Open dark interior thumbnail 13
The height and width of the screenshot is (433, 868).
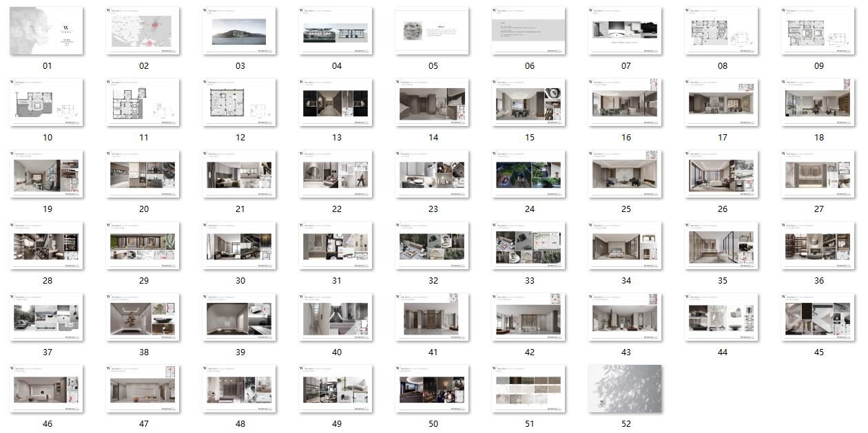pos(336,103)
